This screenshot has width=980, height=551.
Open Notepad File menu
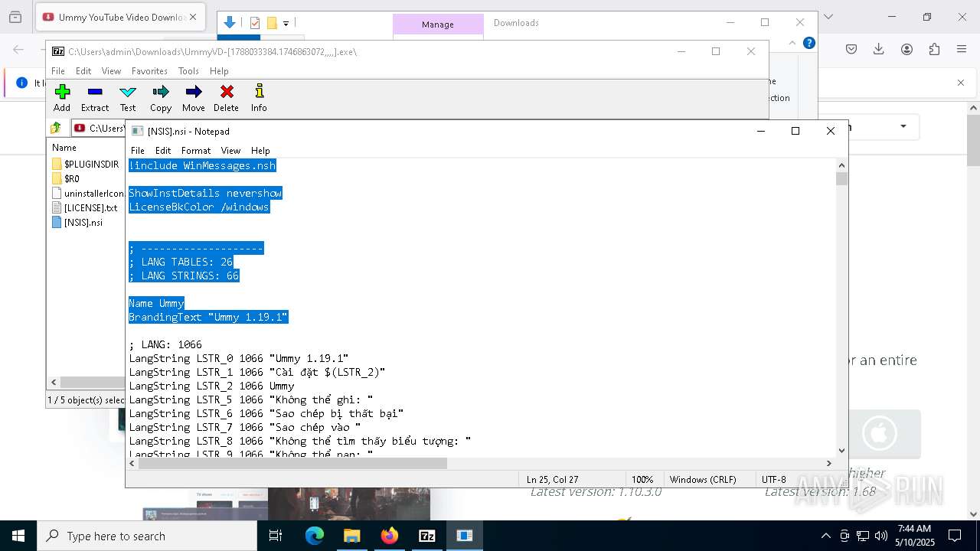pos(138,151)
